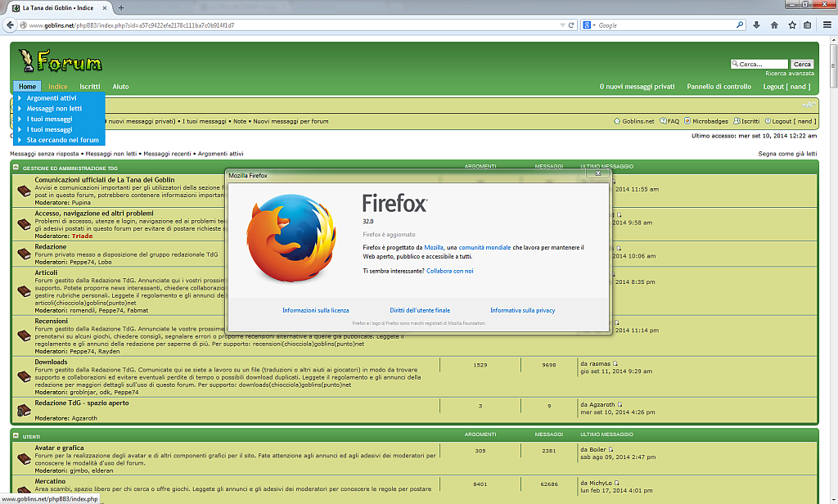The width and height of the screenshot is (838, 504).
Task: Focus the Google search field in toolbar
Action: (x=665, y=25)
